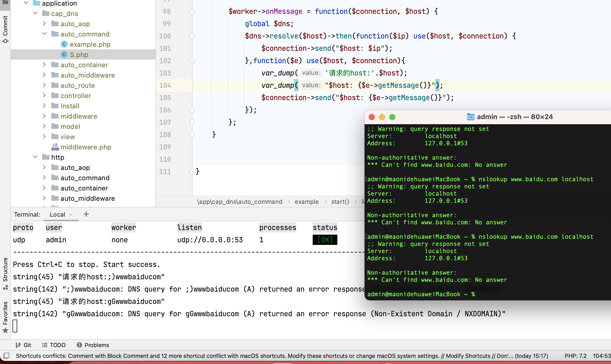Expand the http auto_command folder
611x364 pixels.
[x=44, y=178]
